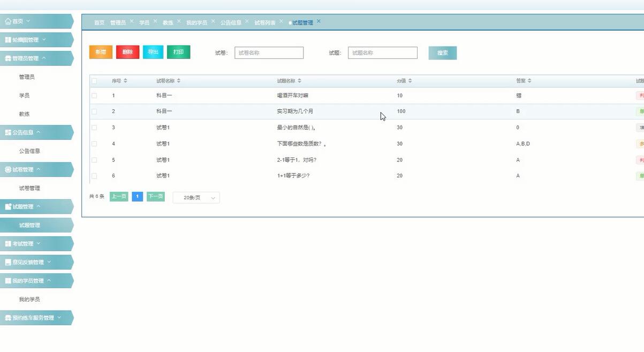The width and height of the screenshot is (644, 352).
Task: Click the 试卷管理 section header icon
Action: [x=8, y=169]
